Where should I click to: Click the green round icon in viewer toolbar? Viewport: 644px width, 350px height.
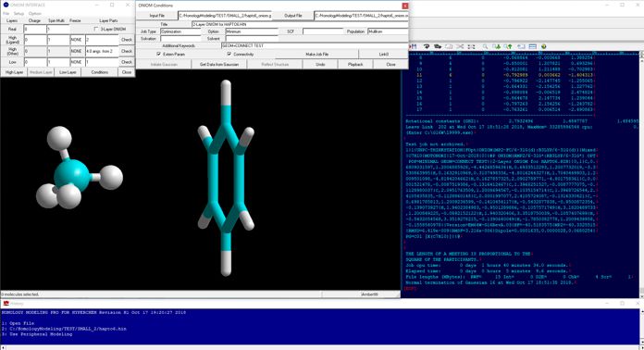point(544,46)
